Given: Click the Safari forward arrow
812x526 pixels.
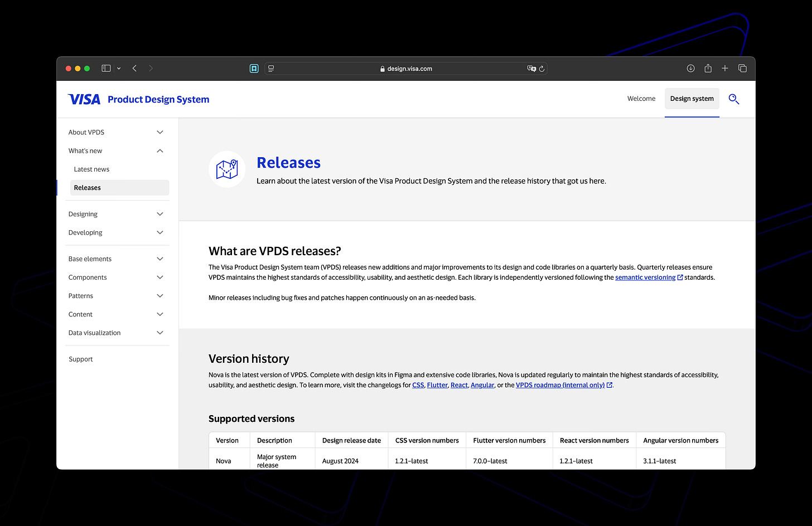Looking at the screenshot, I should (151, 69).
